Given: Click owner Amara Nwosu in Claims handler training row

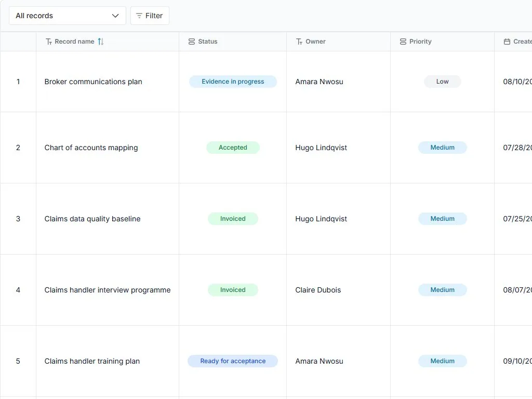Looking at the screenshot, I should (x=320, y=362).
